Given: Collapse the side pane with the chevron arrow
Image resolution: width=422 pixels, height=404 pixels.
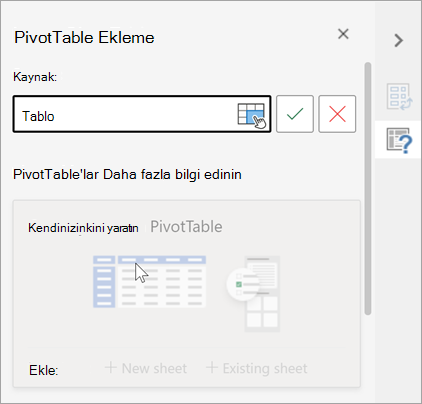Looking at the screenshot, I should [x=398, y=40].
